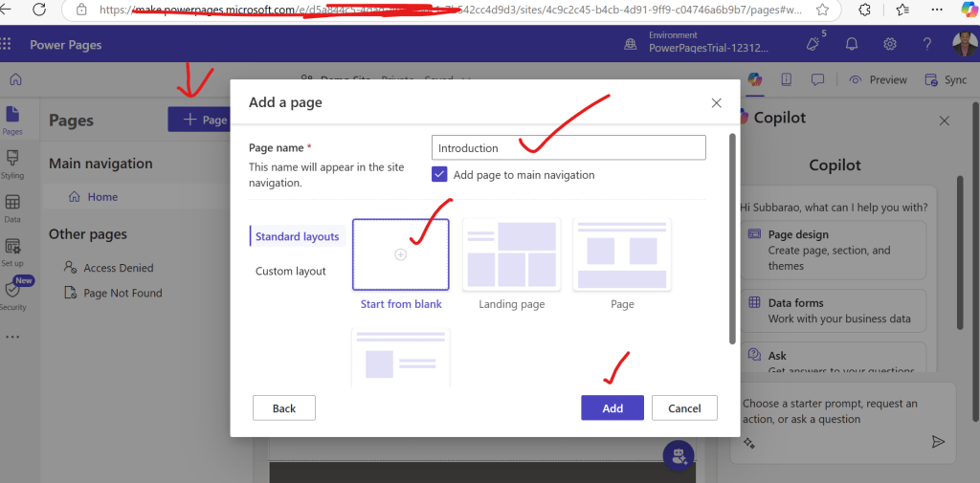
Task: Open the more options ellipsis in sidebar
Action: [12, 338]
